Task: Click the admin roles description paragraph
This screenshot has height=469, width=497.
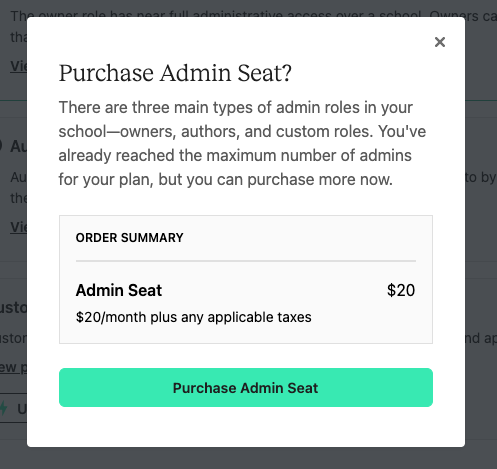Action: [242, 143]
